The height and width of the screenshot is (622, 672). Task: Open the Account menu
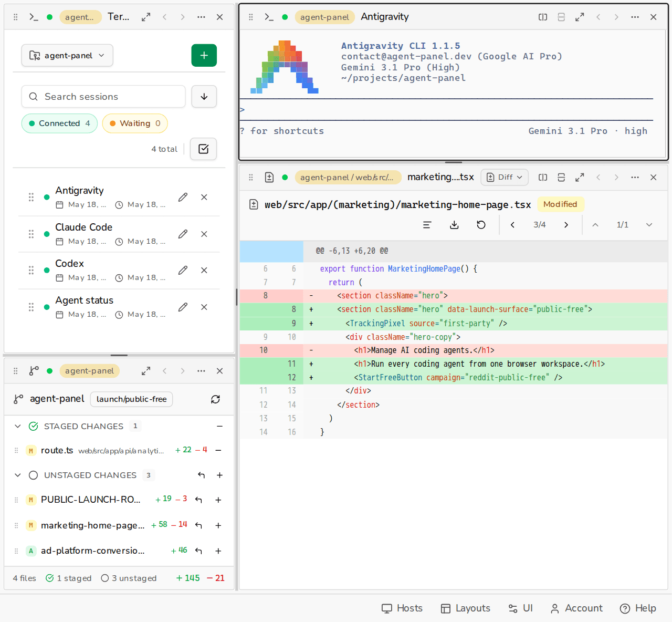[x=576, y=608]
